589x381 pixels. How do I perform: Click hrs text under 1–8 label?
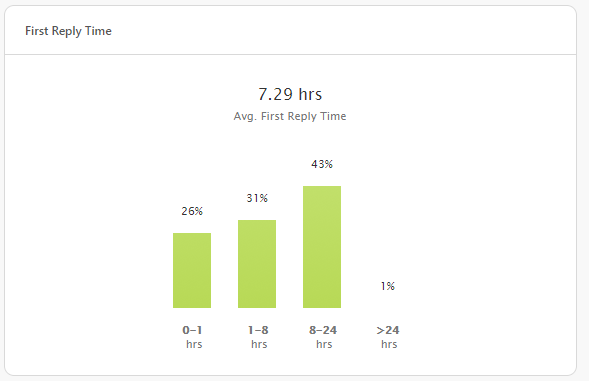coord(259,344)
